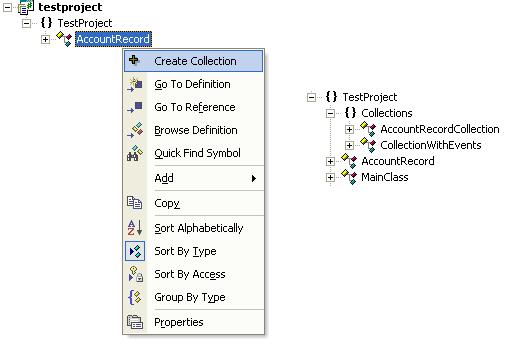Select left TestProject namespace label
The height and width of the screenshot is (361, 524).
tap(85, 23)
